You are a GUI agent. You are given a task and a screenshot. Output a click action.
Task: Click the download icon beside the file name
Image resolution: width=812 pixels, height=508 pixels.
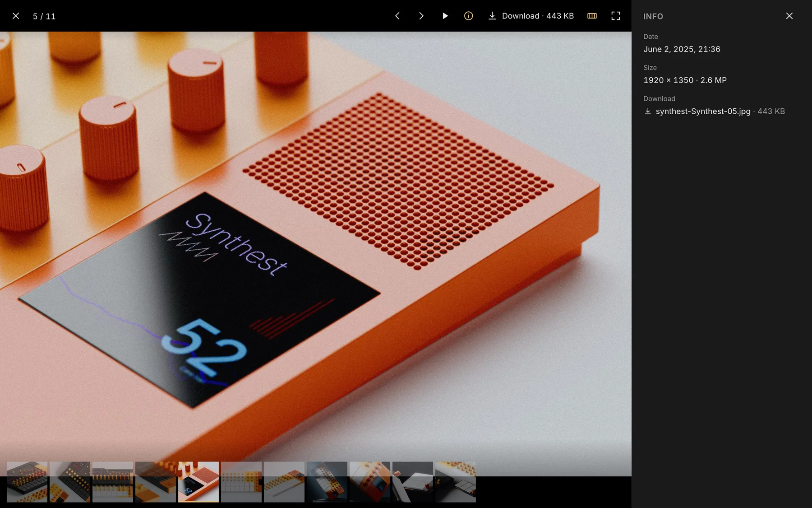pyautogui.click(x=648, y=111)
